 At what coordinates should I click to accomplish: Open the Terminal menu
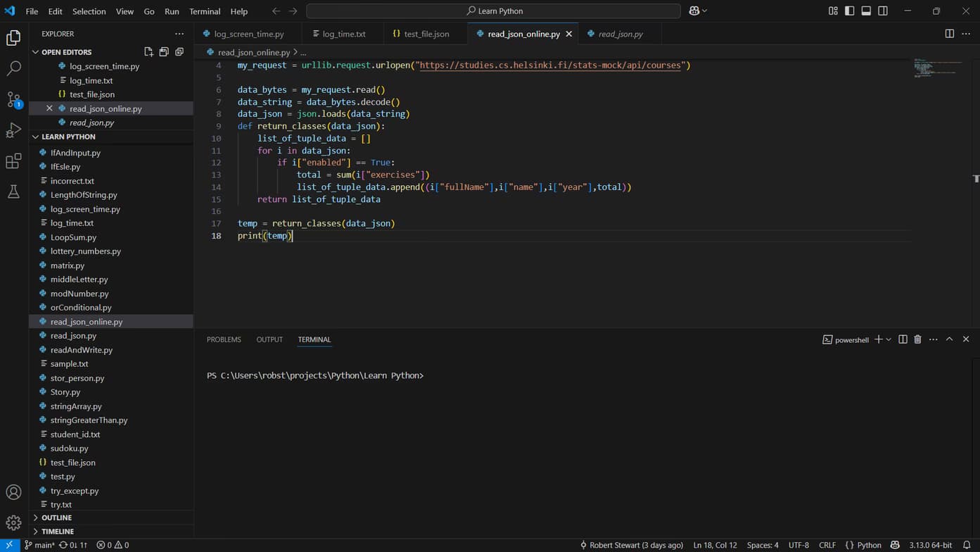(204, 11)
